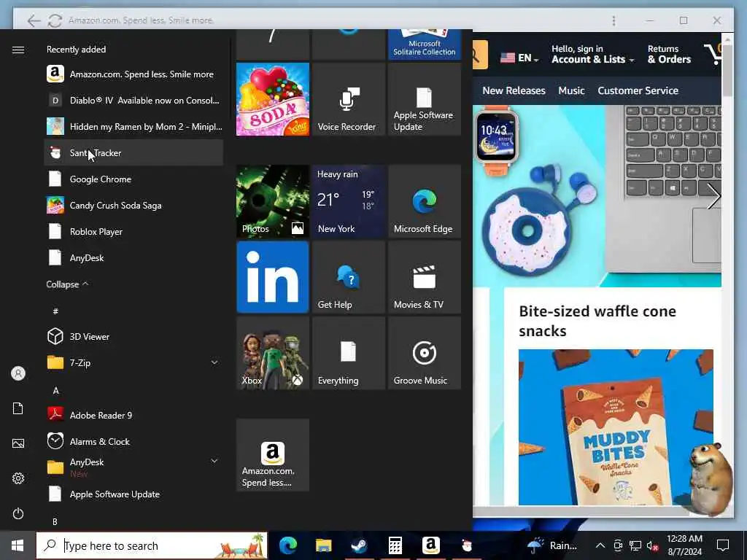Image resolution: width=747 pixels, height=560 pixels.
Task: Launch the Microsoft Edge tile
Action: tap(425, 201)
